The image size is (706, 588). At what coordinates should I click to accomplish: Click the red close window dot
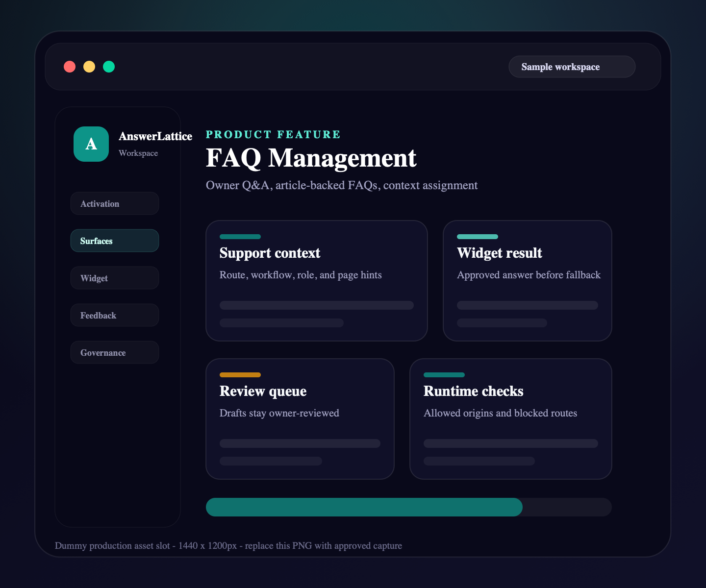tap(70, 67)
